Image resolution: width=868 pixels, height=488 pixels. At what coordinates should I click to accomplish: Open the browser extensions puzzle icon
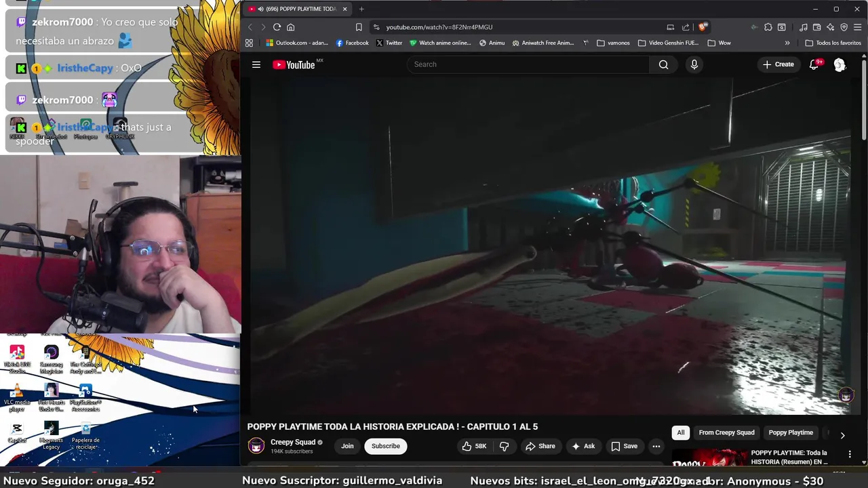click(x=768, y=27)
